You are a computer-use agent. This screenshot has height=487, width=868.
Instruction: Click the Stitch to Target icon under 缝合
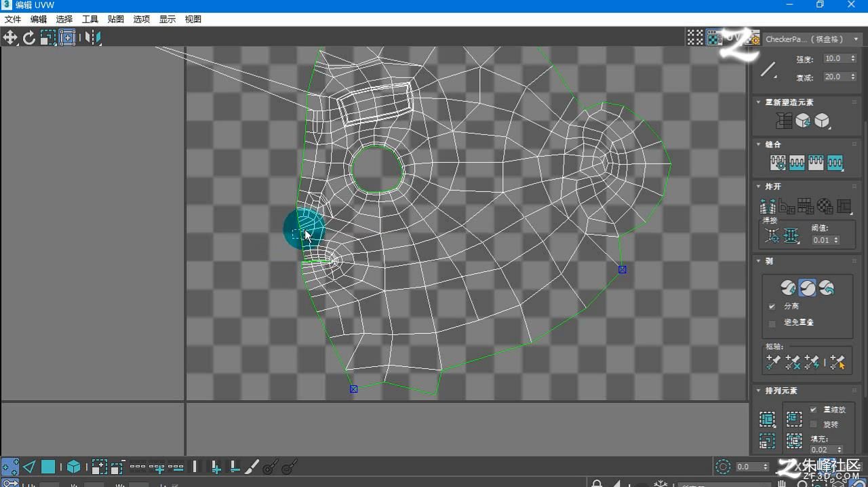pos(778,163)
